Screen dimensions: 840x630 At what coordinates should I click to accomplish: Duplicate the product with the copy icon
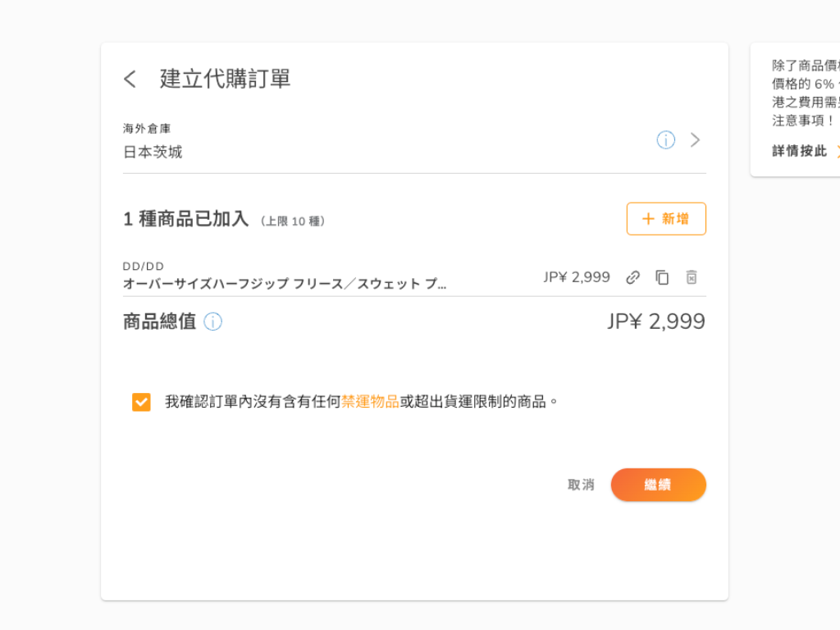pos(662,277)
